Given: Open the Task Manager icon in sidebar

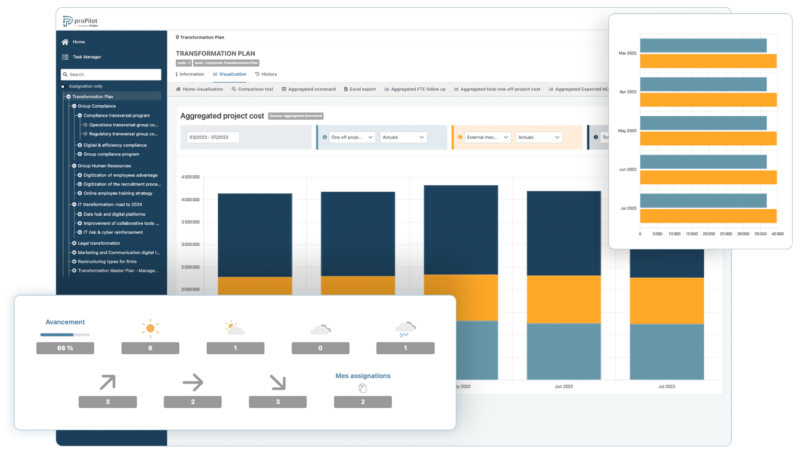Looking at the screenshot, I should click(66, 57).
